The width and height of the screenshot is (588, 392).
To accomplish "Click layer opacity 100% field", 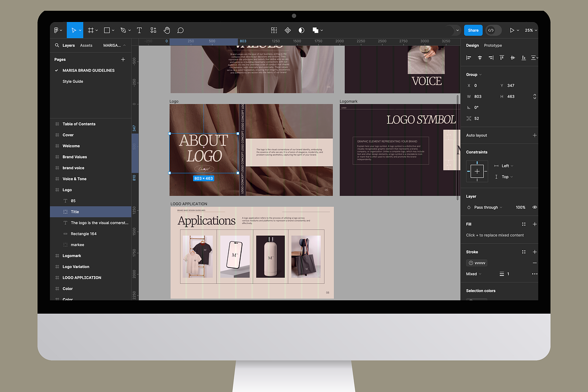I will pos(520,207).
